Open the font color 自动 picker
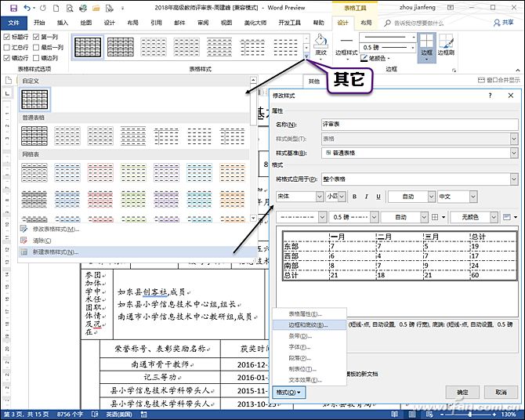This screenshot has width=525, height=420. [411, 197]
